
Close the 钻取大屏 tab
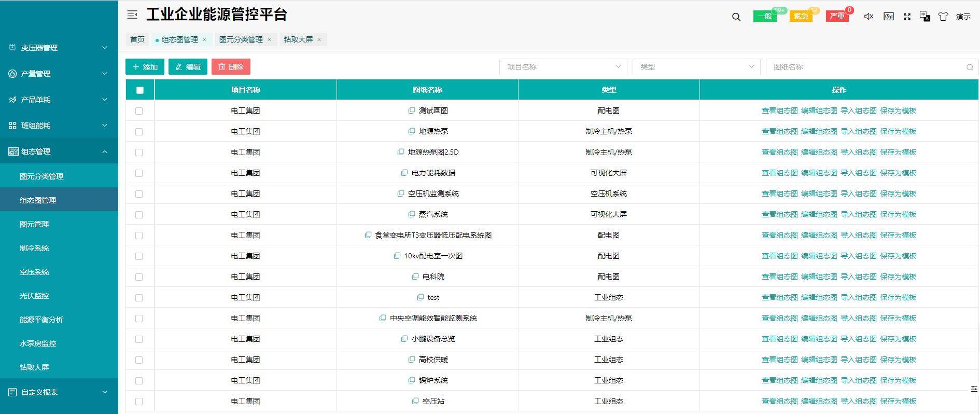(x=319, y=39)
